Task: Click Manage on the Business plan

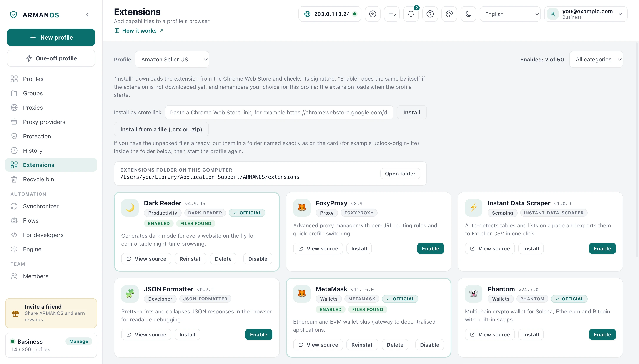Action: (78, 341)
